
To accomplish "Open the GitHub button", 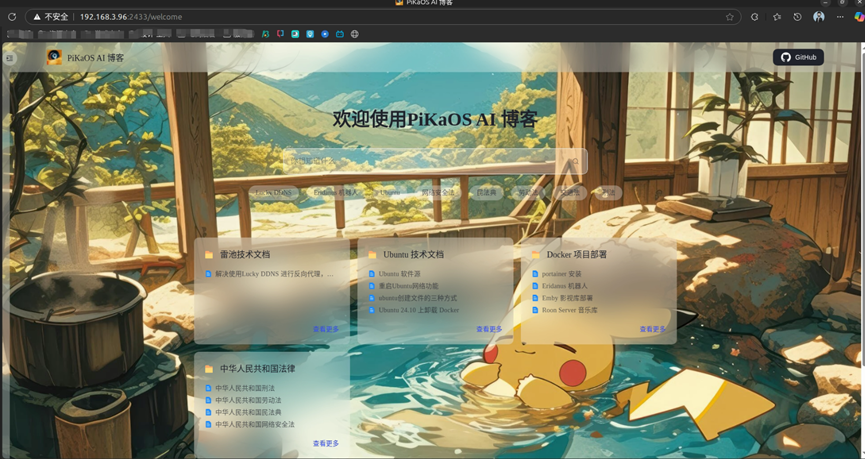I will pos(798,57).
